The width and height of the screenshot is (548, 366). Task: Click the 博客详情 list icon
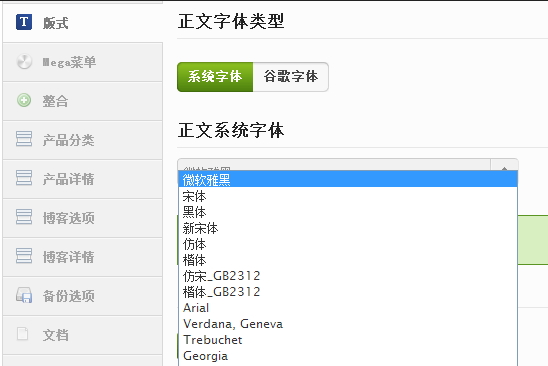click(24, 256)
